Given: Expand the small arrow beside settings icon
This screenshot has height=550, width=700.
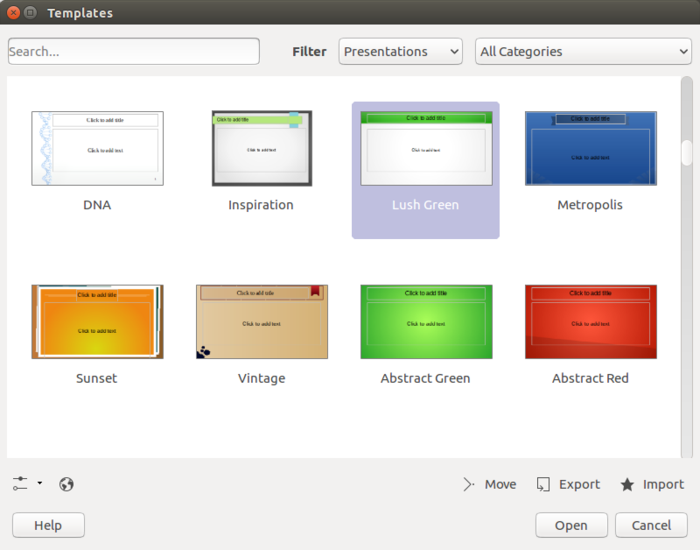Looking at the screenshot, I should tap(40, 484).
